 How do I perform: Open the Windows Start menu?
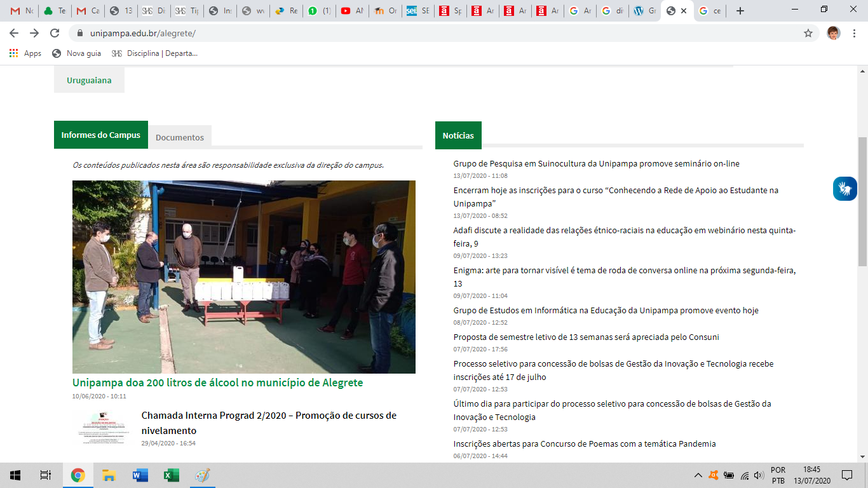coord(15,475)
